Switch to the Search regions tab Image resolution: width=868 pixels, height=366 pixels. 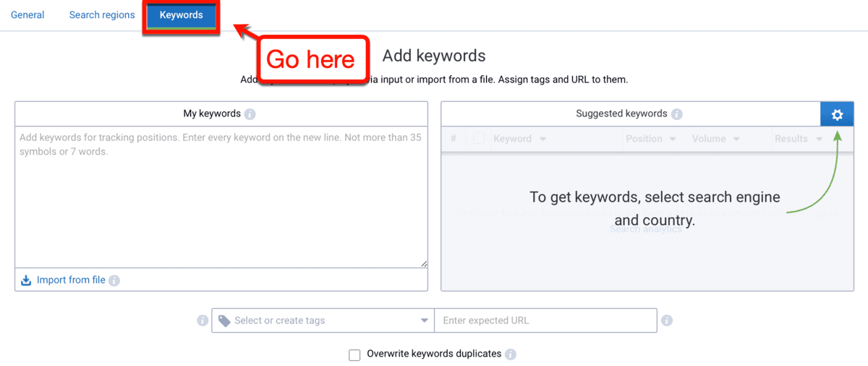pyautogui.click(x=102, y=15)
